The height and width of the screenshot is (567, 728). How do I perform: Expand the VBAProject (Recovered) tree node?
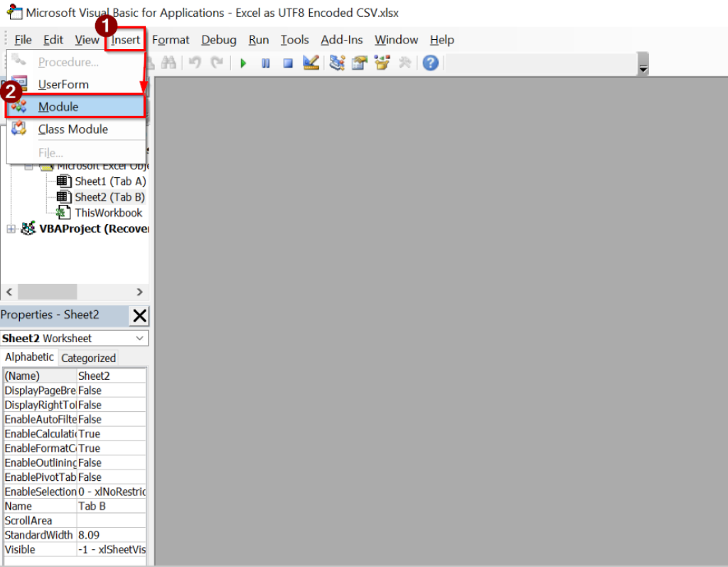[x=11, y=228]
